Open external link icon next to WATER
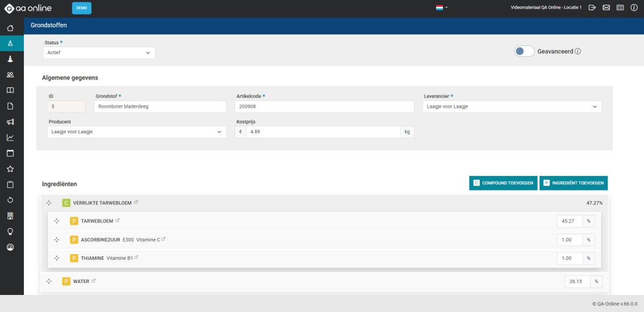This screenshot has width=644, height=312. coord(94,281)
